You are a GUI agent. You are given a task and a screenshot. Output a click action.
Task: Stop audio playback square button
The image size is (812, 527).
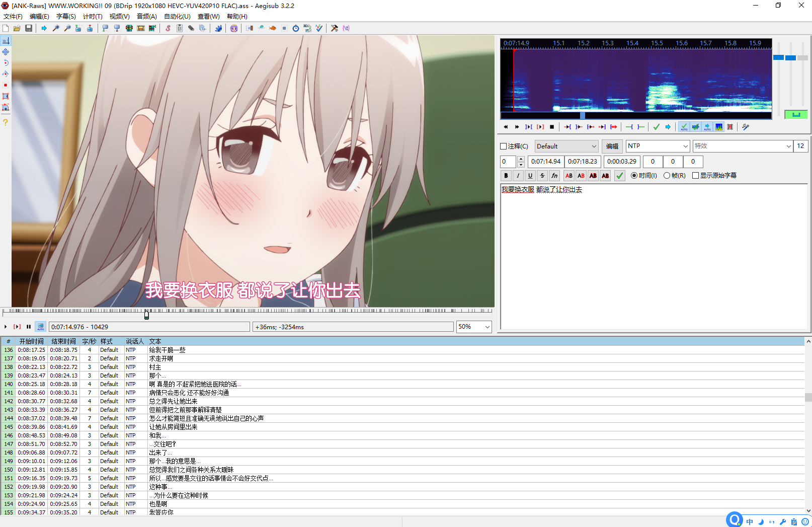552,127
